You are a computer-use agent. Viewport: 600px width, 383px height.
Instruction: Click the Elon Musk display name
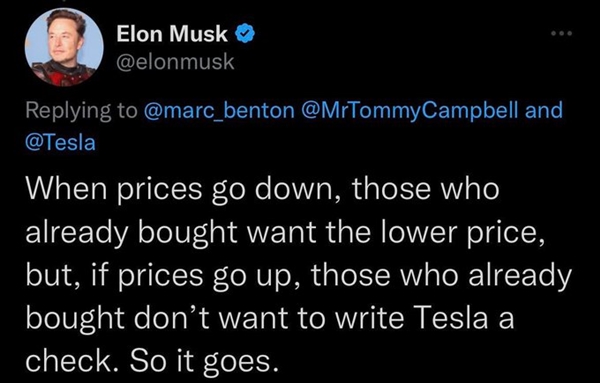pos(172,33)
